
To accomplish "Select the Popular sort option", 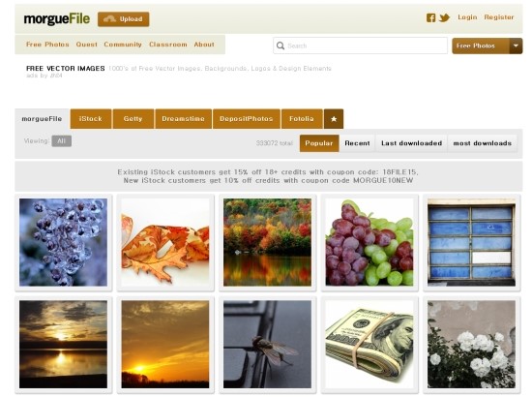I will (x=319, y=143).
